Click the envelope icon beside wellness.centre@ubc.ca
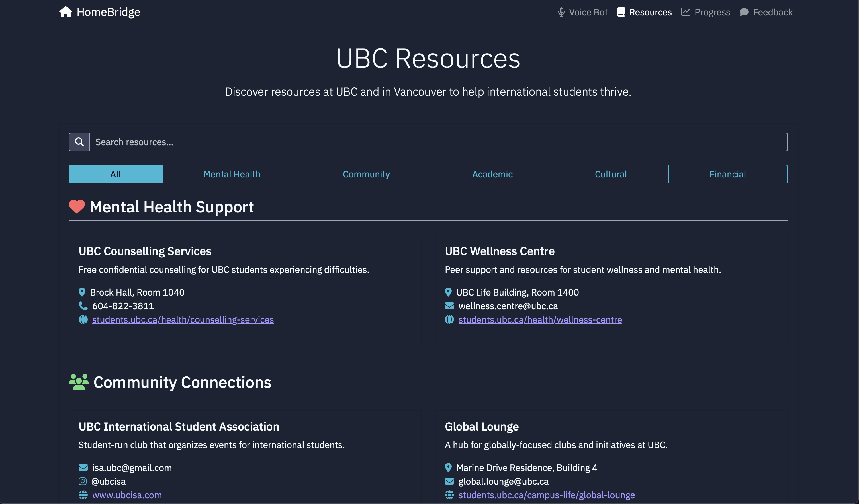859x504 pixels. click(x=449, y=306)
